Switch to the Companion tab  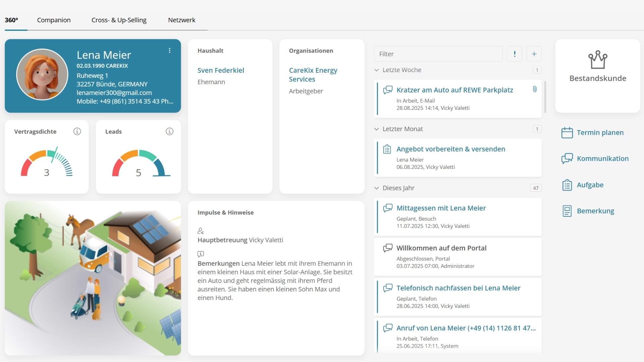(54, 20)
